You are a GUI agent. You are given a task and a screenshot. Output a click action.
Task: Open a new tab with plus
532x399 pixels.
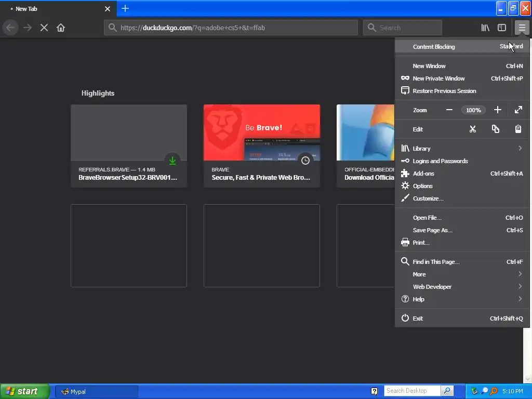coord(125,8)
